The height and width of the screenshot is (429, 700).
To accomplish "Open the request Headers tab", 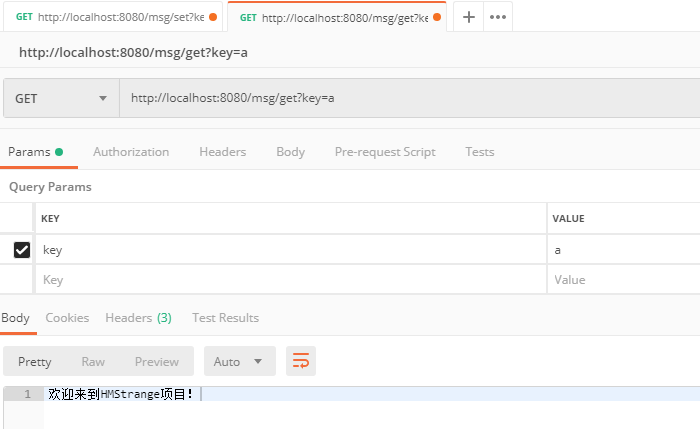I will pos(222,152).
